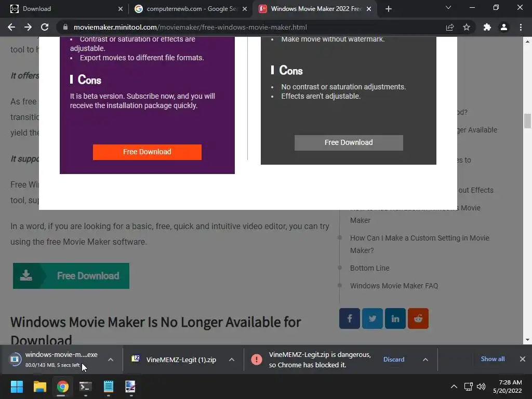Open the Extensions puzzle icon

click(x=487, y=27)
